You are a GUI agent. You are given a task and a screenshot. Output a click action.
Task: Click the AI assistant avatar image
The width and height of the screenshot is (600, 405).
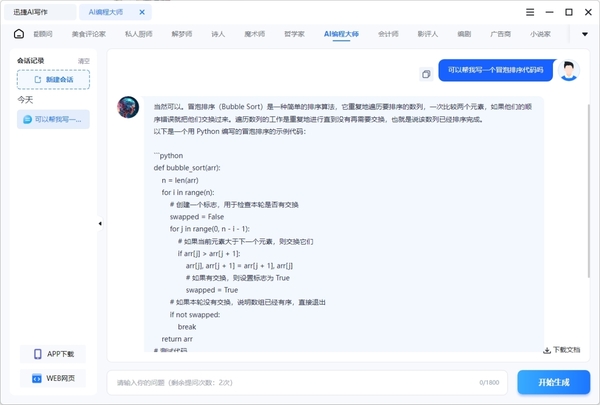pyautogui.click(x=127, y=107)
